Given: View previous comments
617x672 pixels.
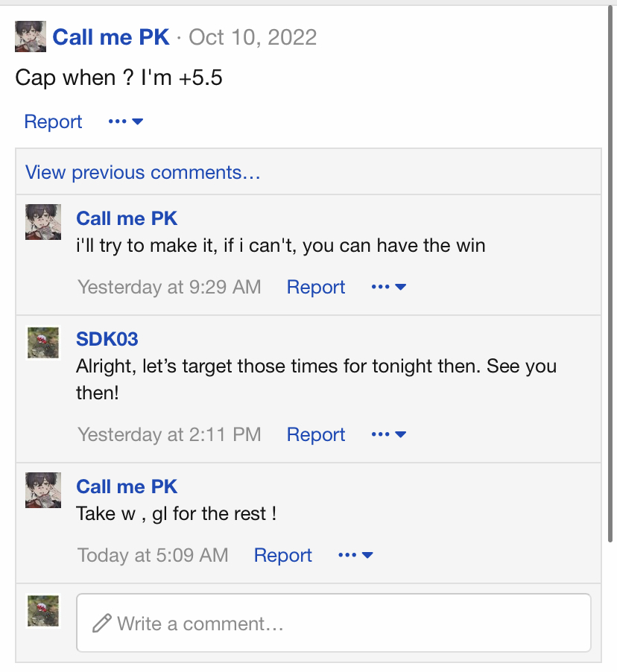Looking at the screenshot, I should click(x=142, y=172).
